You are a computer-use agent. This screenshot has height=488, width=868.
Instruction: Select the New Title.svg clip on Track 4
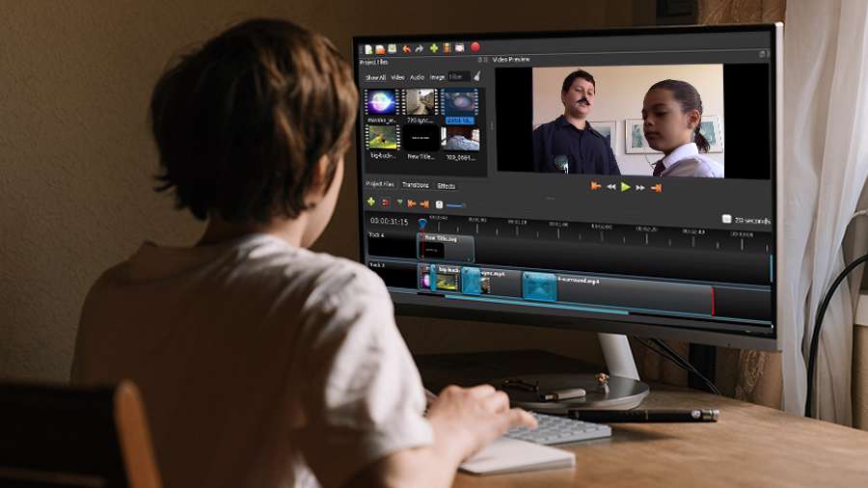(446, 247)
